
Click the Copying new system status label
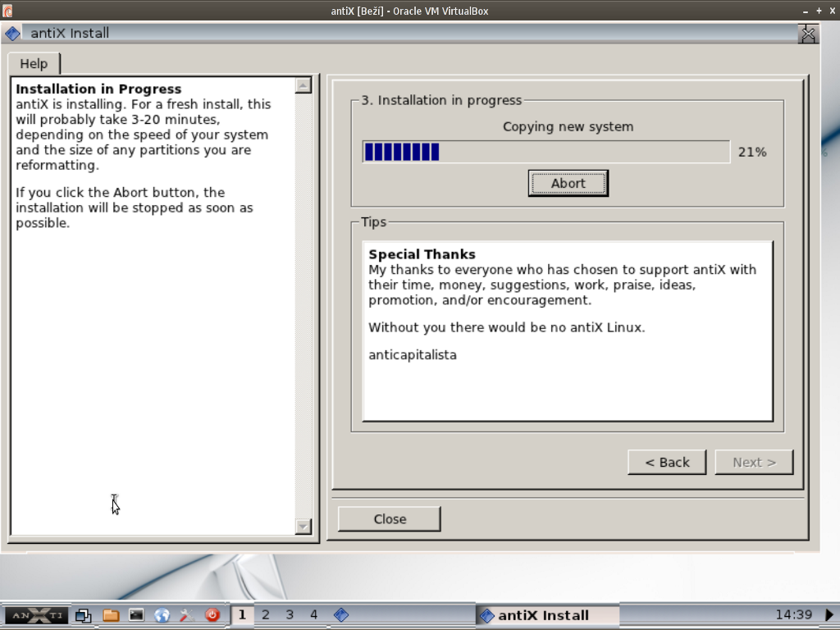pos(568,126)
